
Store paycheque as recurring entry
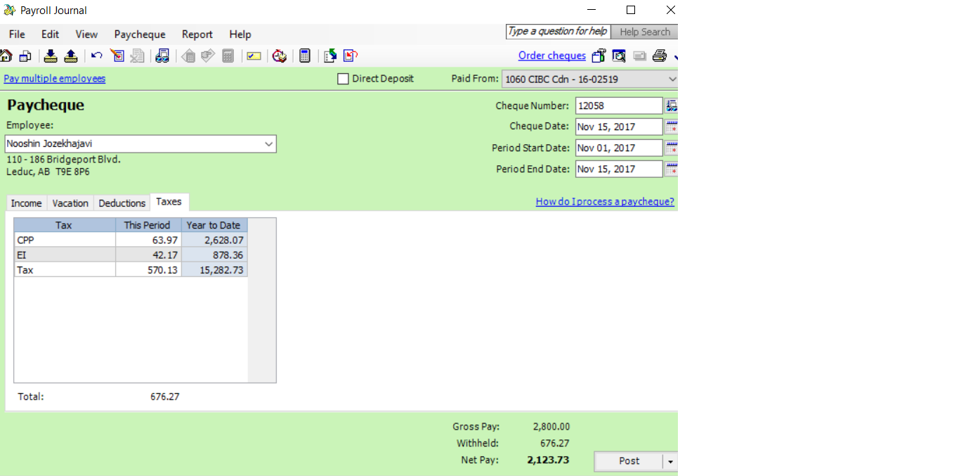(51, 56)
